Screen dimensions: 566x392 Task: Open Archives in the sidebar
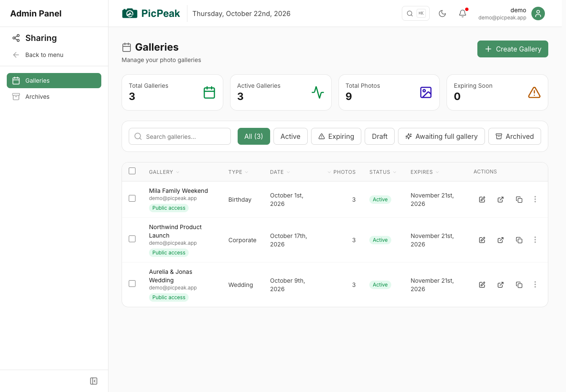click(x=54, y=97)
